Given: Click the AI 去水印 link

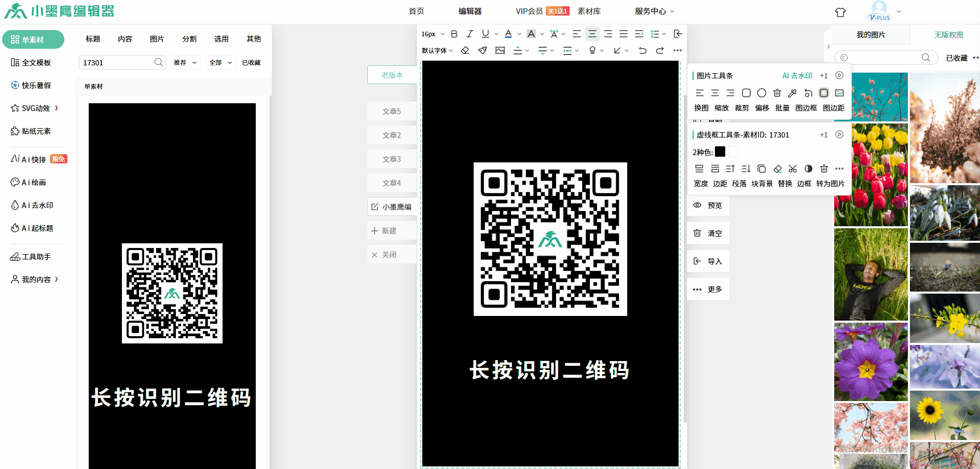Looking at the screenshot, I should pyautogui.click(x=797, y=75).
